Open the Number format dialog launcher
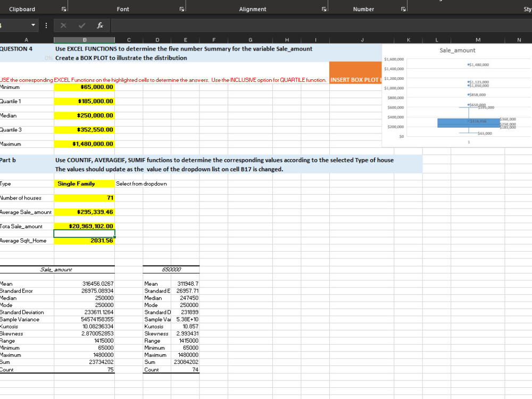The height and width of the screenshot is (399, 532). tap(404, 9)
